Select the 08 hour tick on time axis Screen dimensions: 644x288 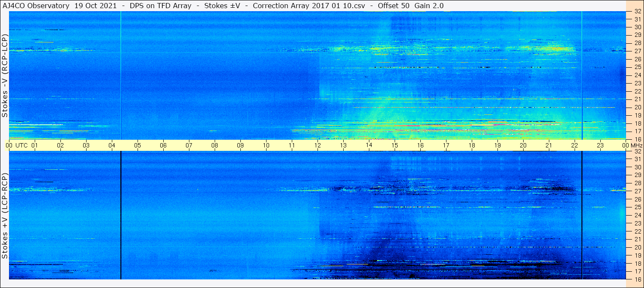(215, 145)
